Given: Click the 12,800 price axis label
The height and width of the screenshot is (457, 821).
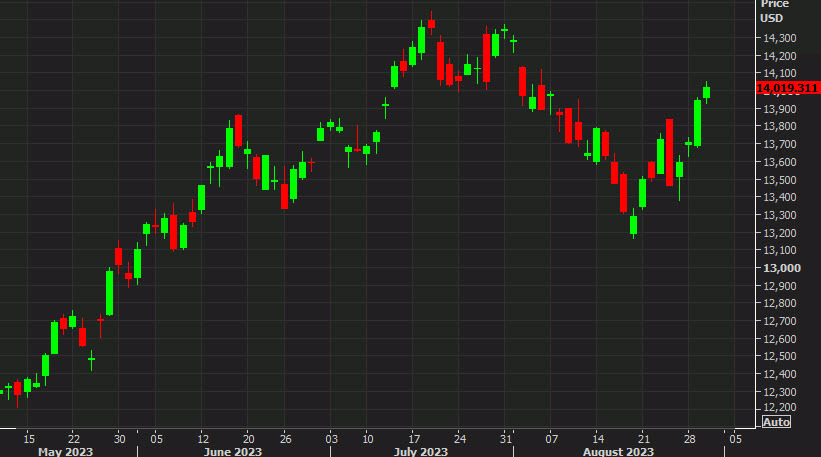Looking at the screenshot, I should pos(780,303).
